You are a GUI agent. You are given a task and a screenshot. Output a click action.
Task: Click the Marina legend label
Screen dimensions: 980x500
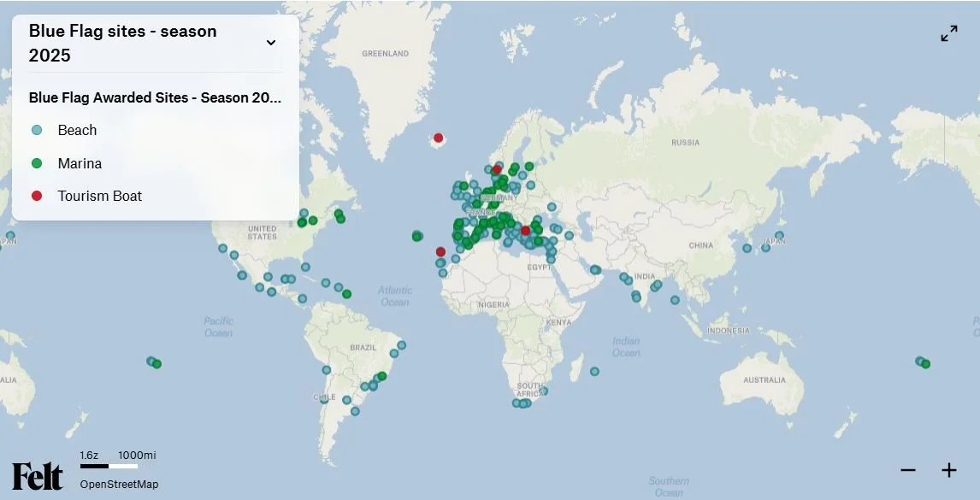[x=80, y=163]
